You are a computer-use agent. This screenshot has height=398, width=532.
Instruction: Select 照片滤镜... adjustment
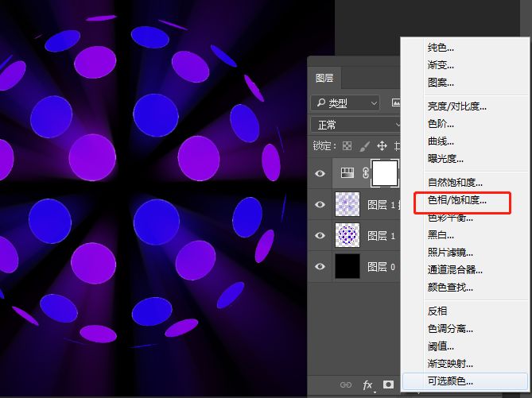pyautogui.click(x=450, y=253)
